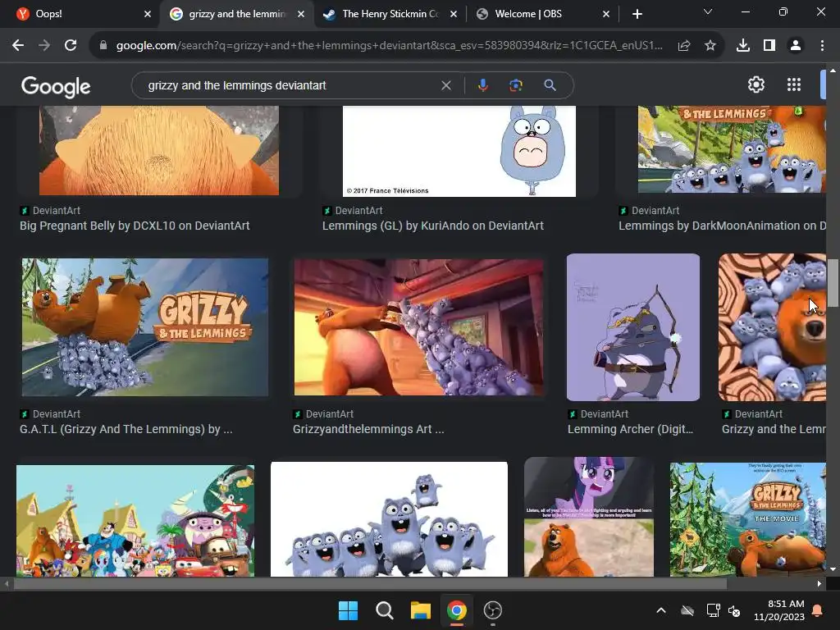Viewport: 840px width, 630px height.
Task: Open the bear with lemmings in cabin thumbnail
Action: pos(418,327)
